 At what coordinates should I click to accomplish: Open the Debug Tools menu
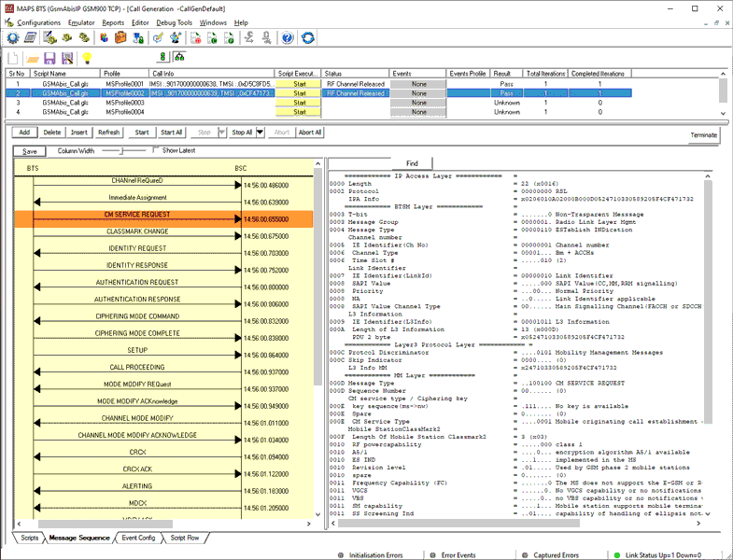(x=174, y=22)
